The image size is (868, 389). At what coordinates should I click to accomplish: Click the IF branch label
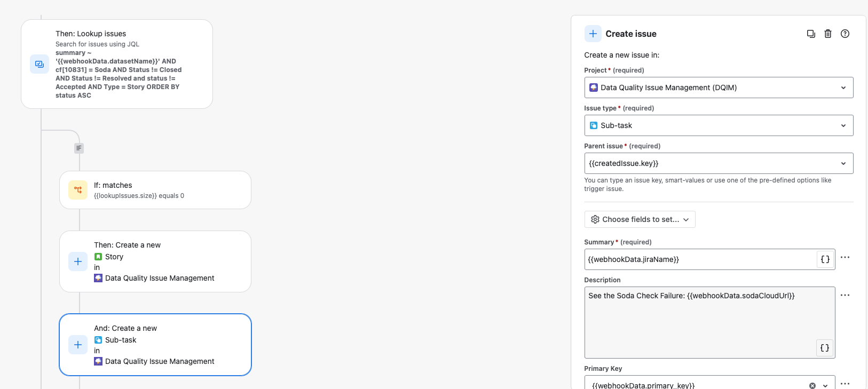pyautogui.click(x=79, y=148)
